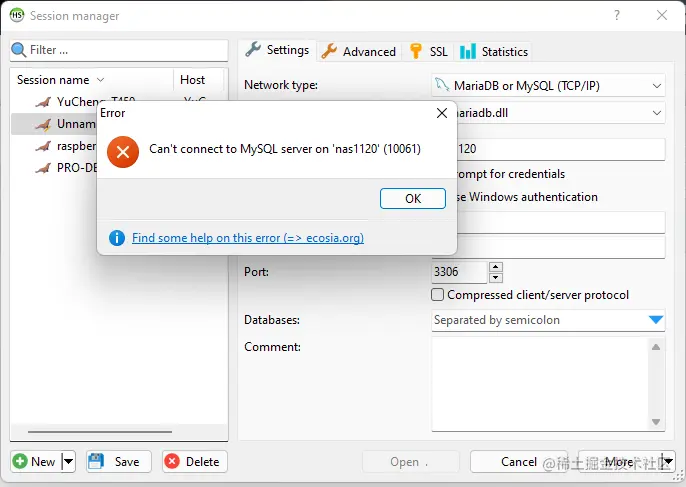Click OK in the Error dialog
The image size is (686, 487).
[413, 199]
